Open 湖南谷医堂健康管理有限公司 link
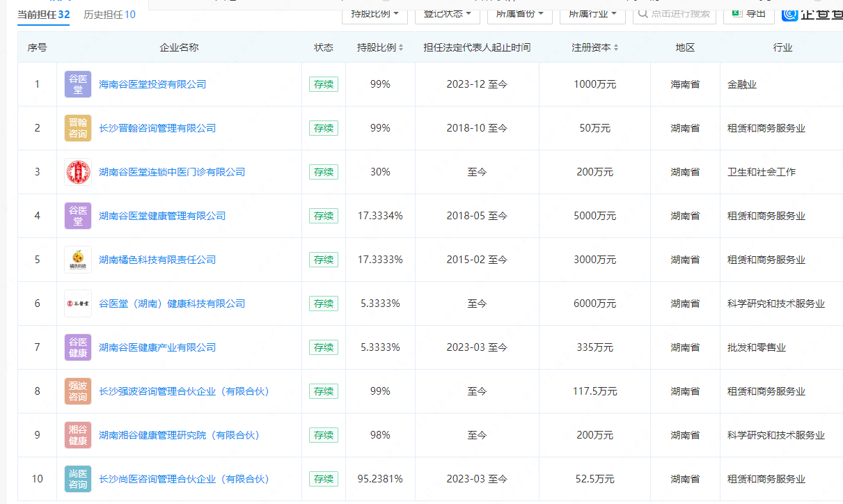Screen dimensions: 843x504 point(162,216)
